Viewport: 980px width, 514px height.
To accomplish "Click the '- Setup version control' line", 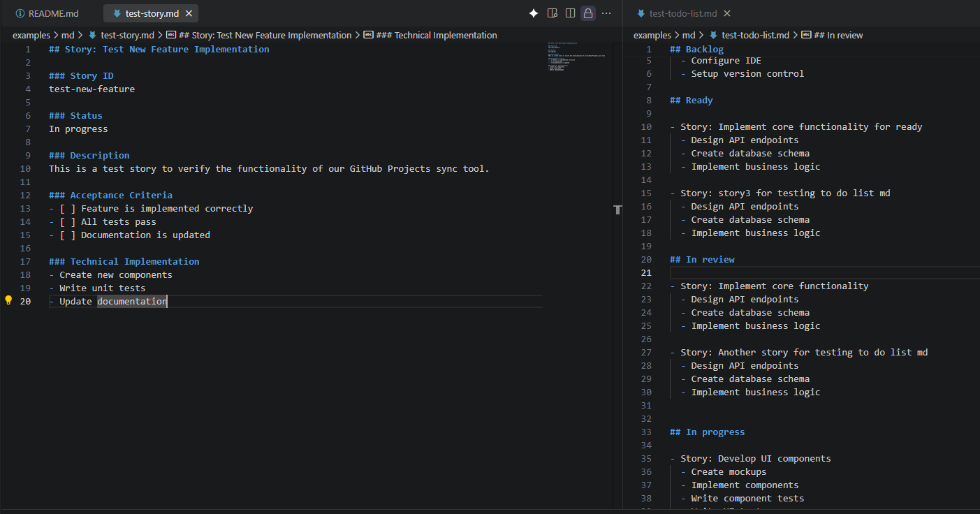I will (743, 73).
